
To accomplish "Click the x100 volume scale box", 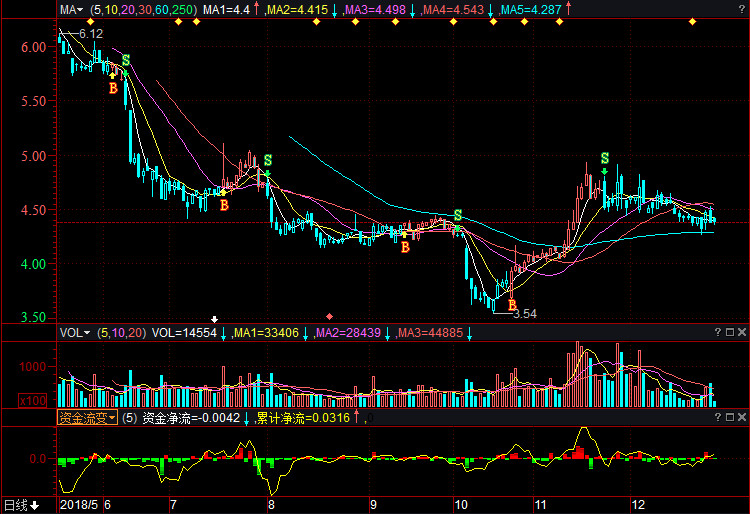I will pos(33,401).
